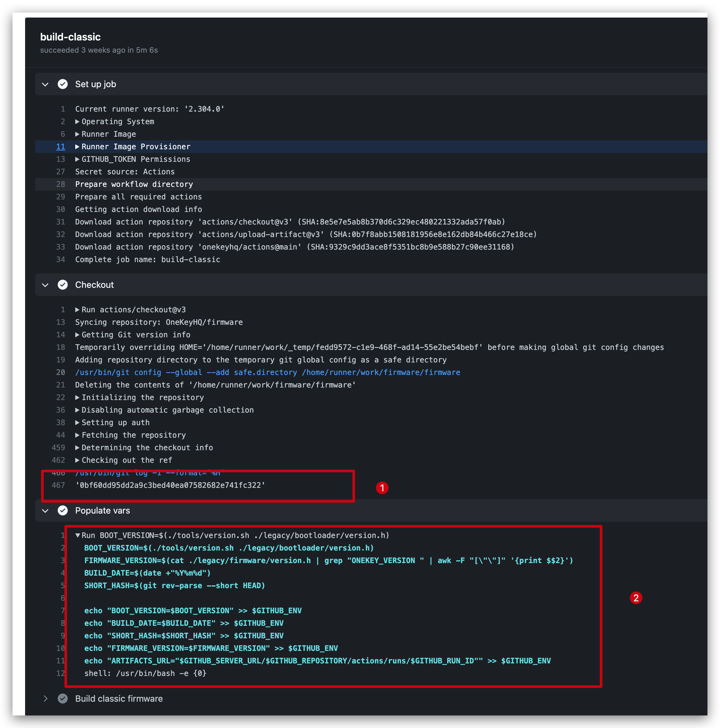720x728 pixels.
Task: Expand the Initializing the repository group
Action: (x=77, y=397)
